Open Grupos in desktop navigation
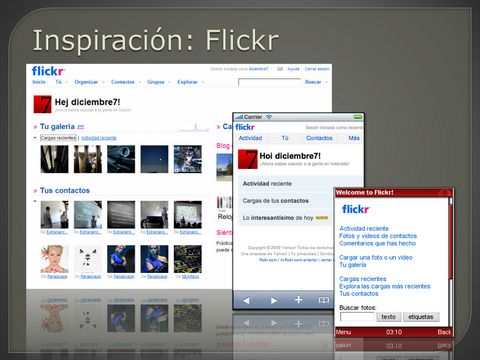 (x=156, y=82)
